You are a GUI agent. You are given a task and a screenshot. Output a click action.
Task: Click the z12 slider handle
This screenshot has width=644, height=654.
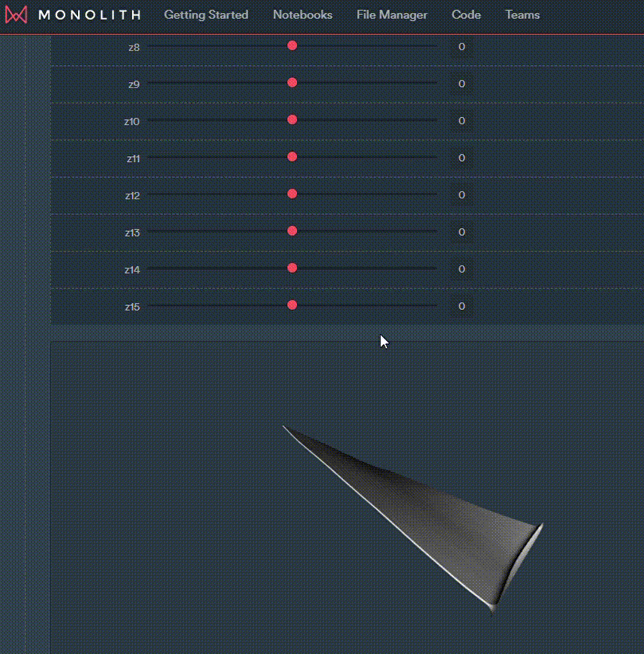pyautogui.click(x=292, y=193)
